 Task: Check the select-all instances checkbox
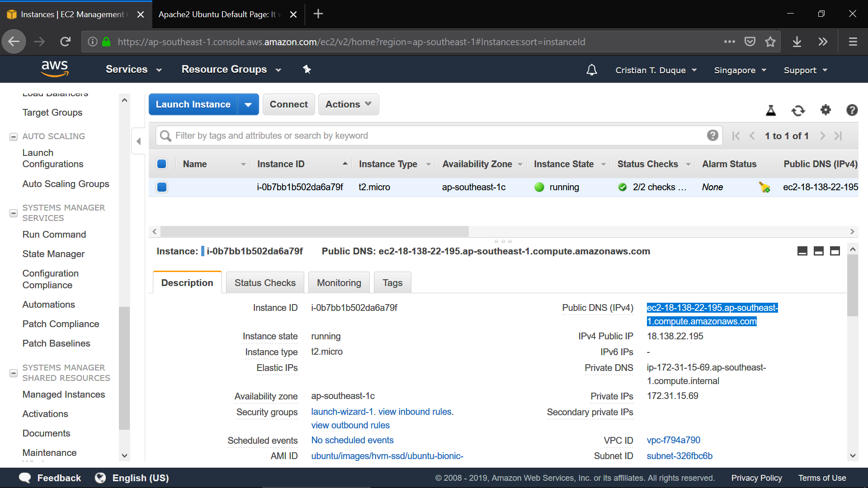[x=161, y=164]
